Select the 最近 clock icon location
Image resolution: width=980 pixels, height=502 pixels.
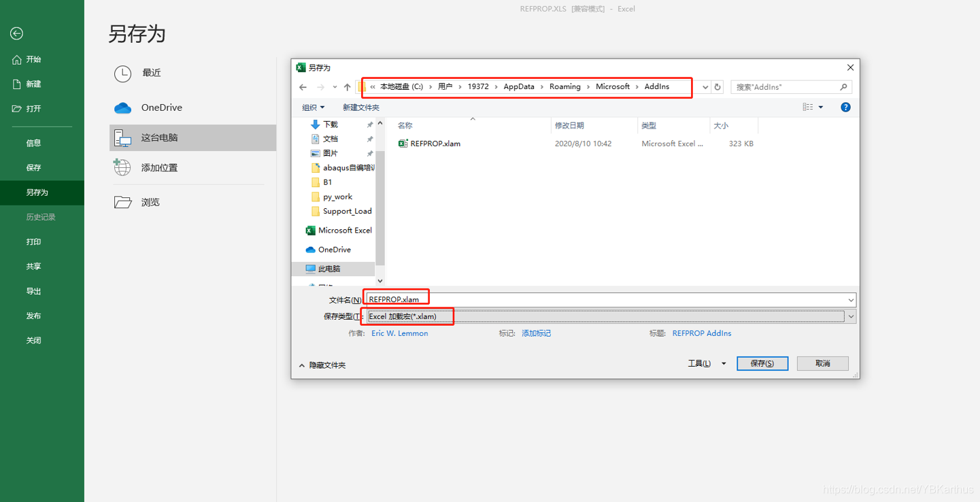122,73
